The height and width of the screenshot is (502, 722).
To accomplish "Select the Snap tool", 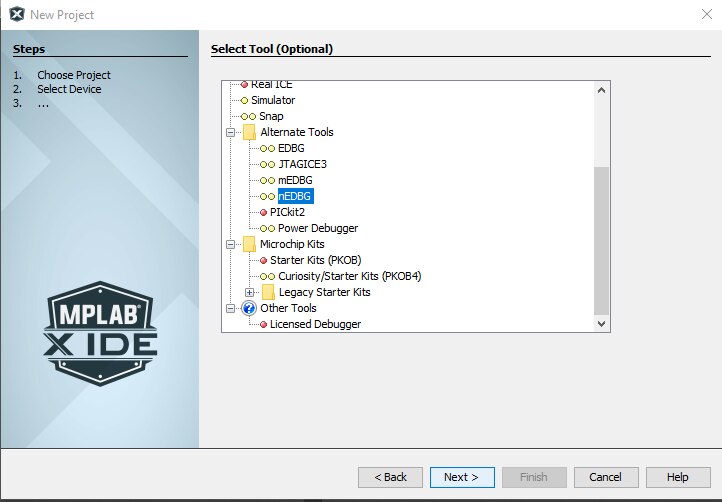I will pos(271,116).
